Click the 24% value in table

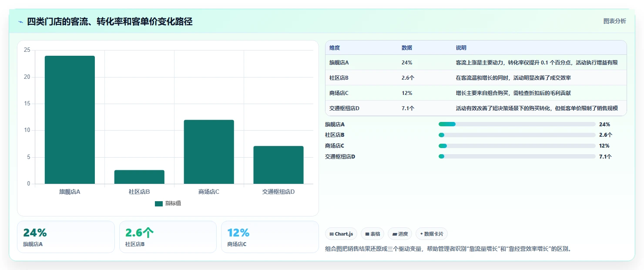point(407,63)
